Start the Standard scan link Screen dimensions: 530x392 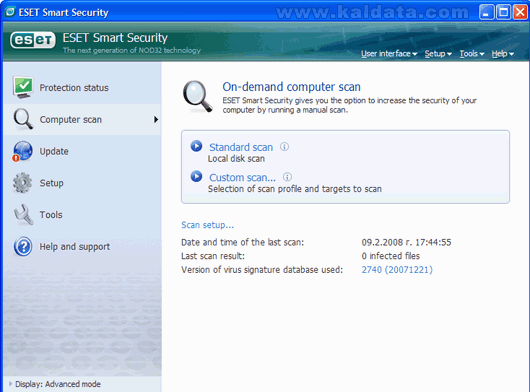[241, 147]
